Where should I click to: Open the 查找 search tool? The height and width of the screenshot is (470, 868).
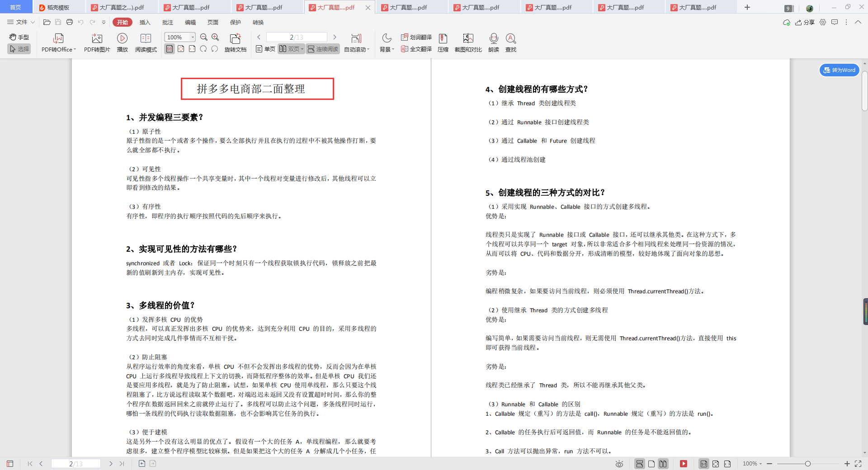click(x=510, y=42)
